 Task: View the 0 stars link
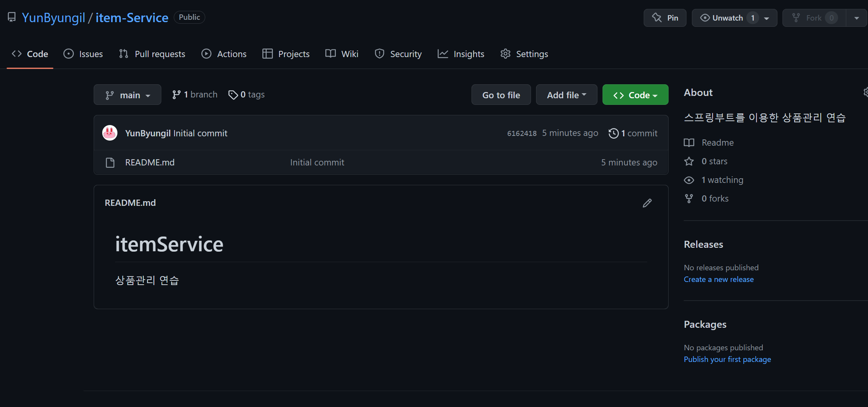(706, 161)
